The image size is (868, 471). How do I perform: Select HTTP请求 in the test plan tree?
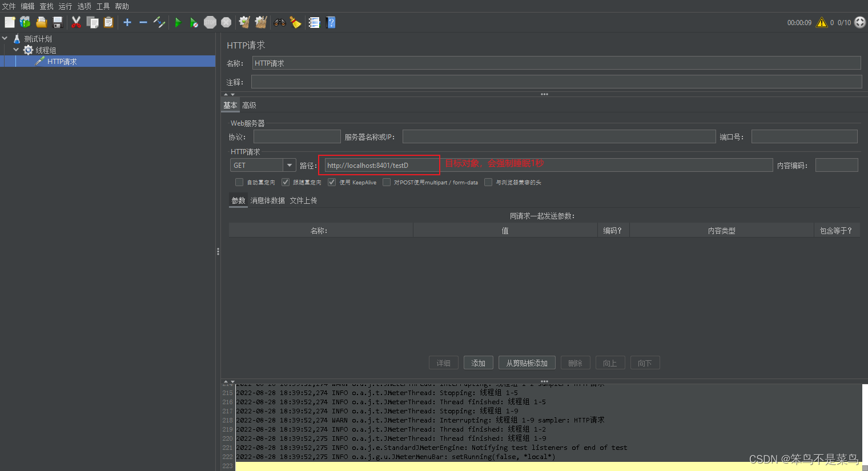[x=62, y=62]
